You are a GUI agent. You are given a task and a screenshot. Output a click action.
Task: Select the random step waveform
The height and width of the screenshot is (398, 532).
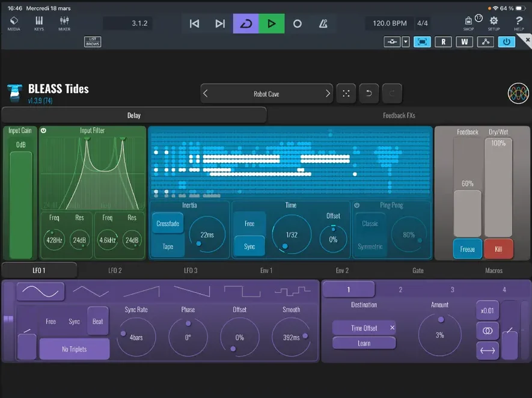pos(293,292)
